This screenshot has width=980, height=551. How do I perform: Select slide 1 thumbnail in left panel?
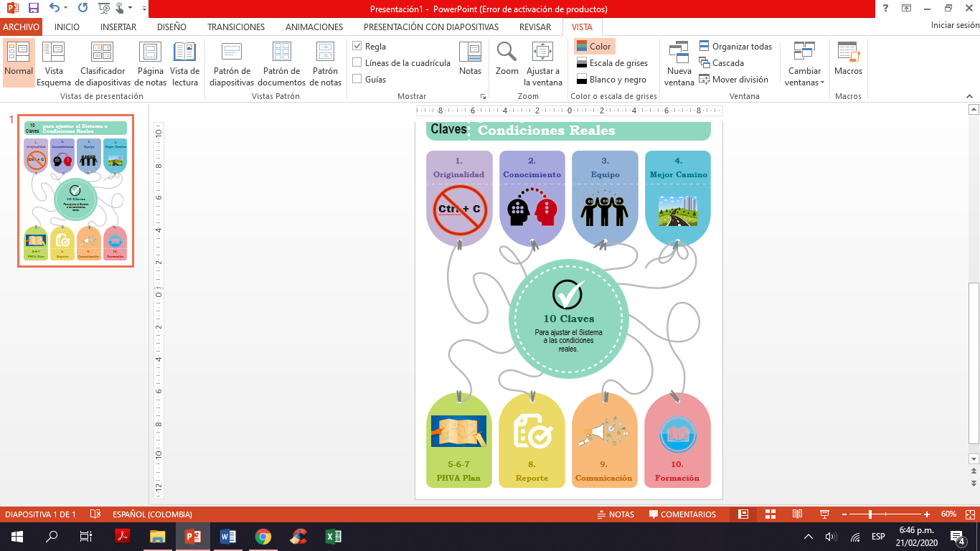(x=75, y=191)
